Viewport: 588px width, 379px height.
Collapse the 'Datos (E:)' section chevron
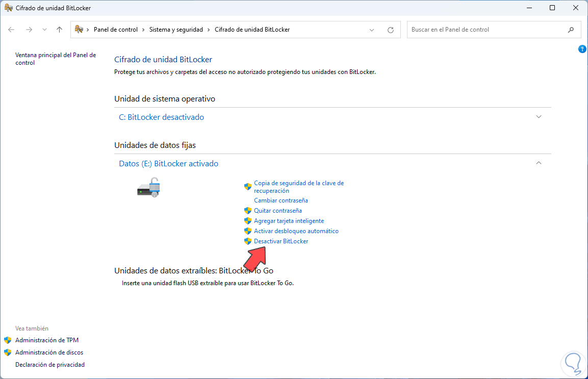coord(539,163)
